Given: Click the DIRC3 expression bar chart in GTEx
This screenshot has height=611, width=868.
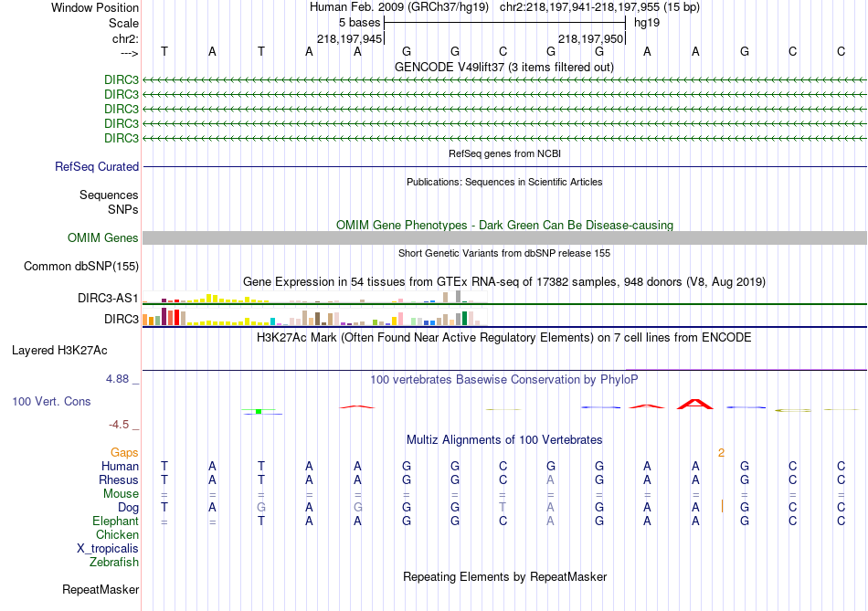Looking at the screenshot, I should tap(315, 317).
